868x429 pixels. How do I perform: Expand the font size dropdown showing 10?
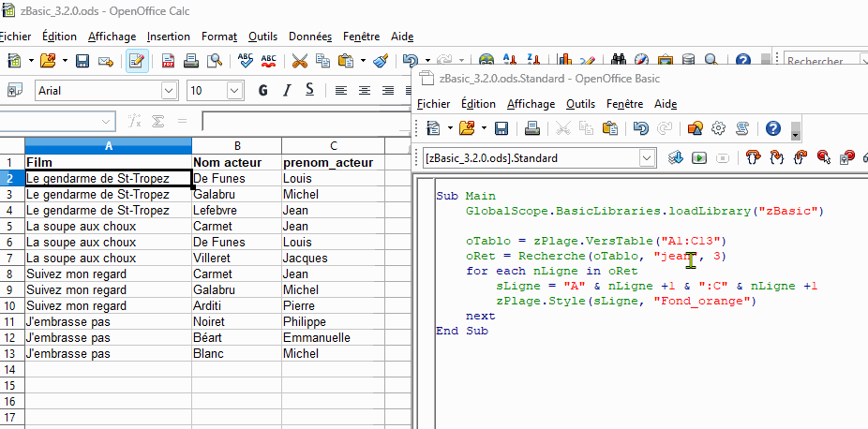234,91
